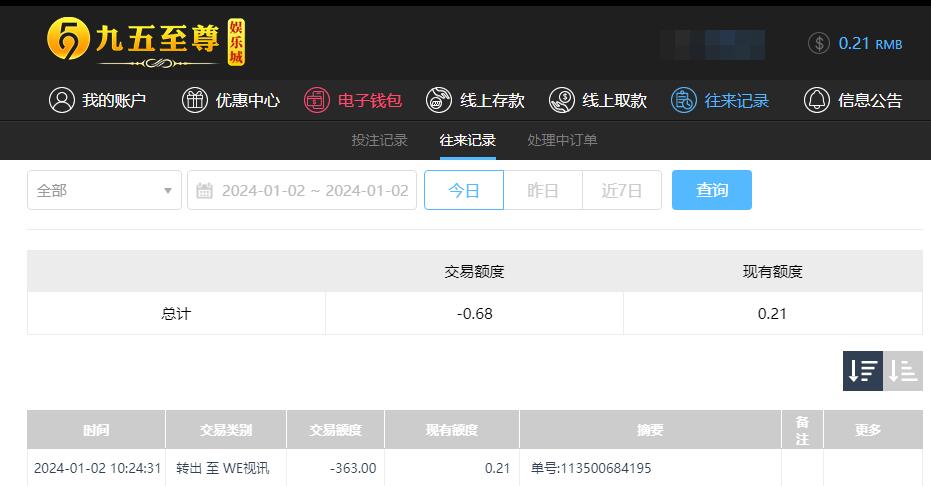Image resolution: width=931 pixels, height=486 pixels.
Task: Click the 查询 search button
Action: [x=712, y=190]
